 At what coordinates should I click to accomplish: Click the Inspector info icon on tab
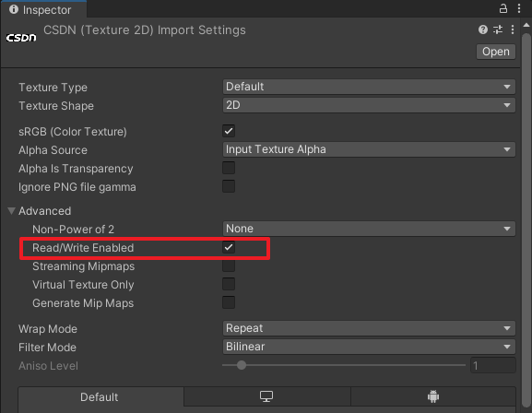tap(14, 9)
